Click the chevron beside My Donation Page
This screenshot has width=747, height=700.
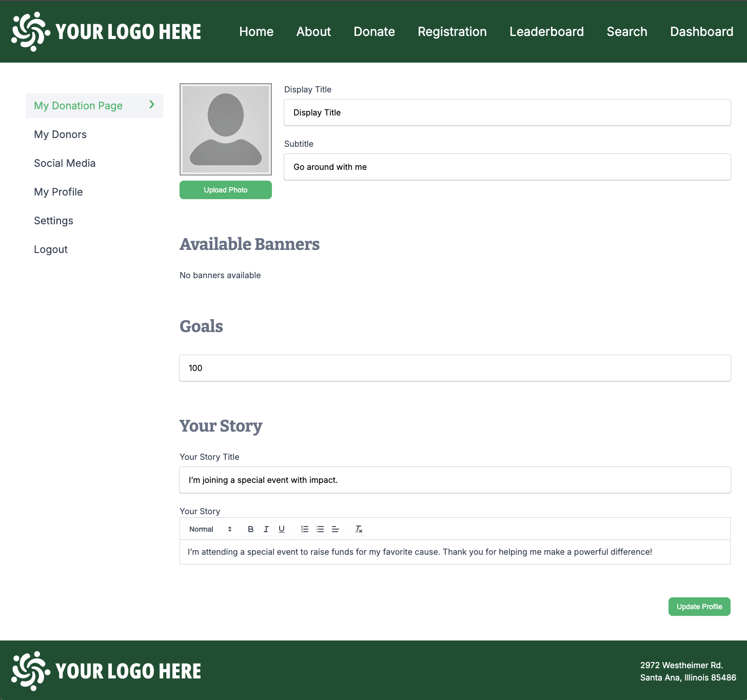coord(151,105)
